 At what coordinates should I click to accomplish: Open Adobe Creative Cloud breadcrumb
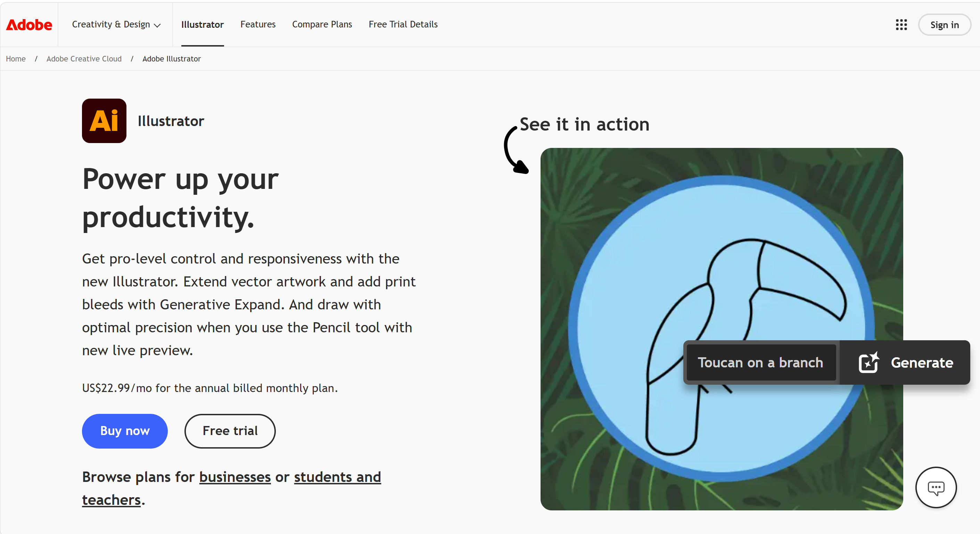(84, 59)
